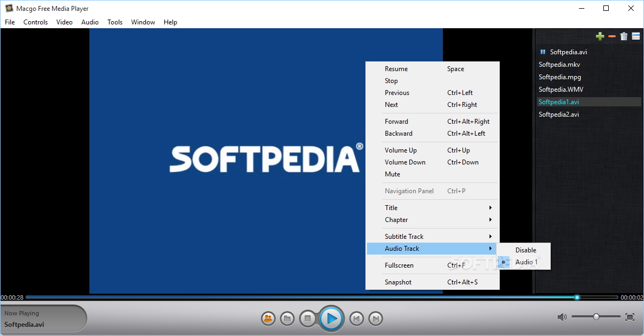This screenshot has width=644, height=336.
Task: Click the pause indicator beside Softpedia.avi
Action: point(543,52)
